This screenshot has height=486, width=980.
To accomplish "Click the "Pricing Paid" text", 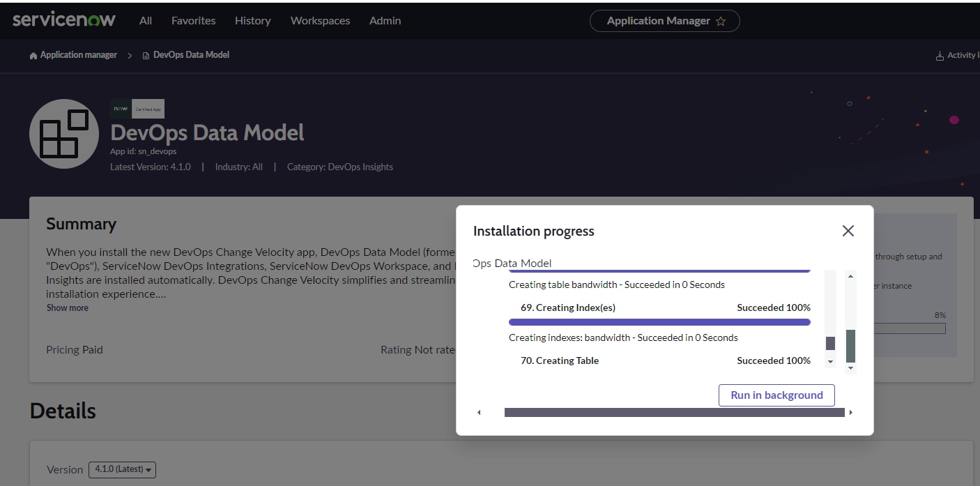I will (75, 349).
